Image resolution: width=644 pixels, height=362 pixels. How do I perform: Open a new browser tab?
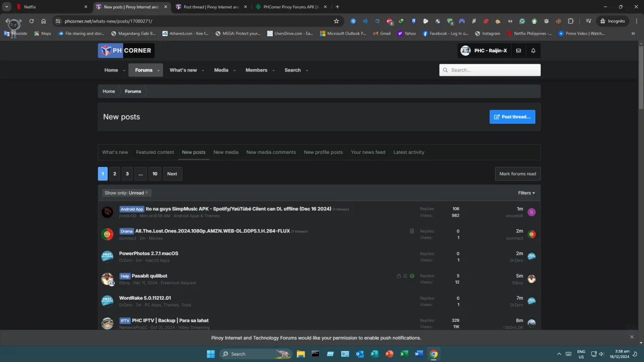[337, 7]
